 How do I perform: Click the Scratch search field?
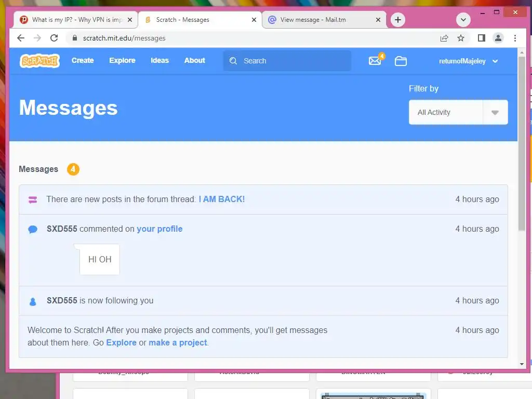coord(287,61)
